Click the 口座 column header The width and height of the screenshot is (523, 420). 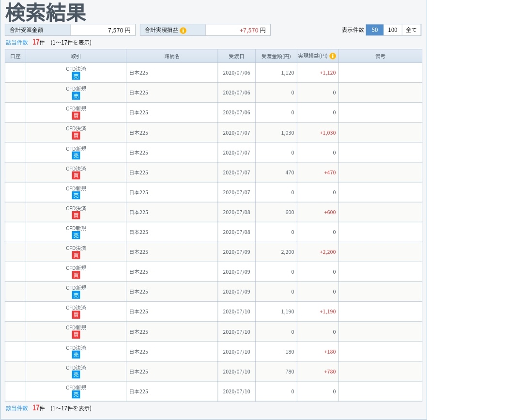pos(15,56)
